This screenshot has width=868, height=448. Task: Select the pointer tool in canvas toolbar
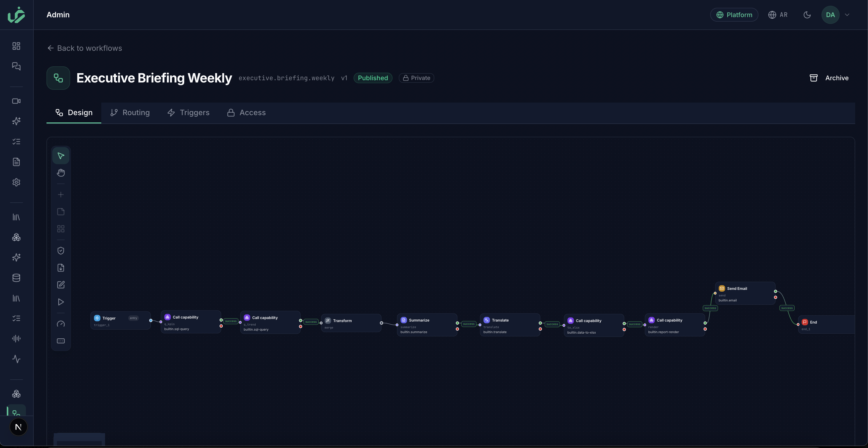click(61, 156)
